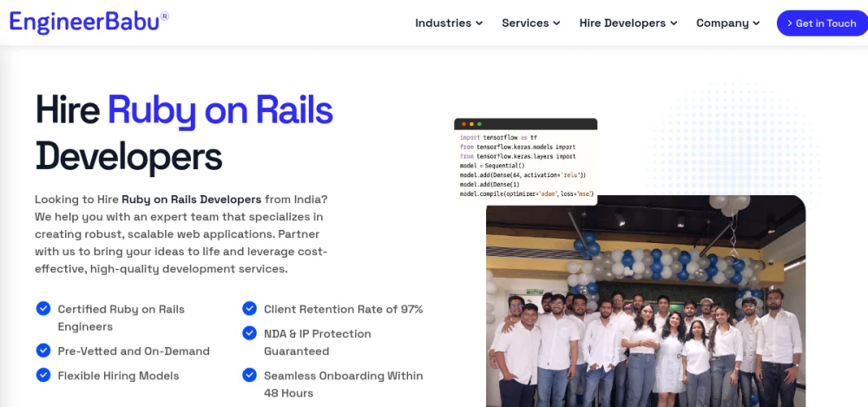
Task: Click 'Seamless Onboarding Within 48 Hours' text
Action: click(x=343, y=384)
